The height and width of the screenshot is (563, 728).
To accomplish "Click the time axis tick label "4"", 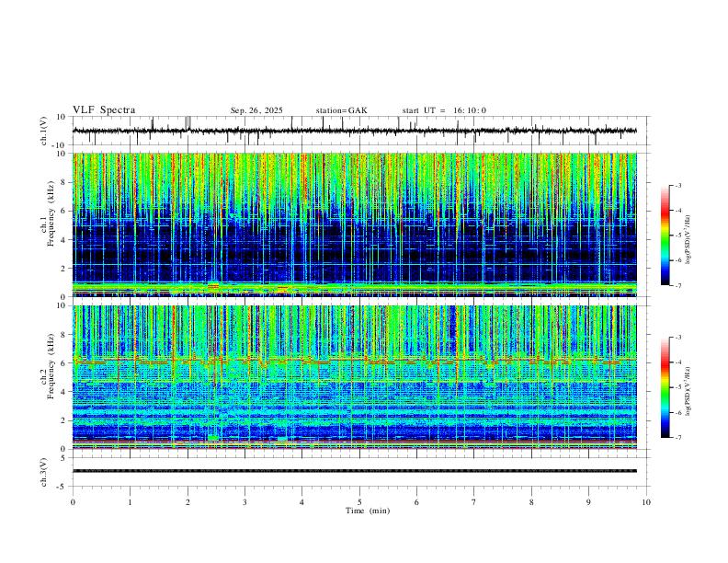I will click(x=301, y=502).
